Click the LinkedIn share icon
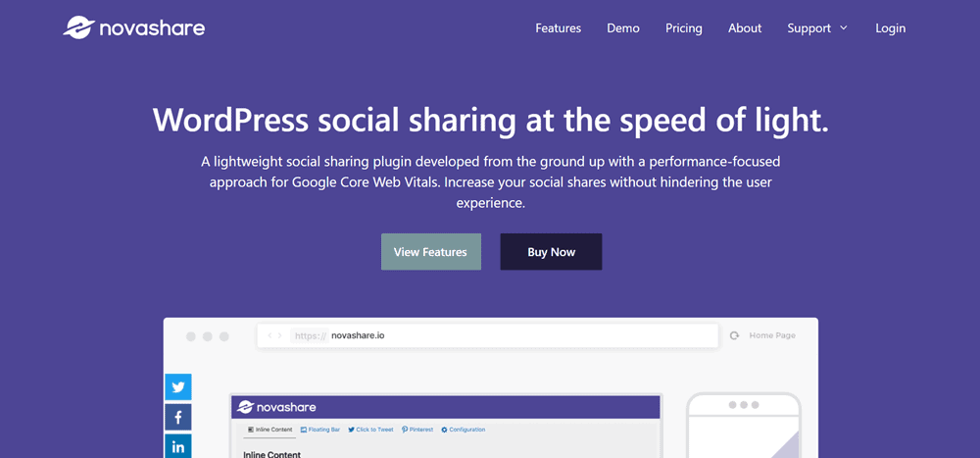This screenshot has height=458, width=980. [x=178, y=446]
